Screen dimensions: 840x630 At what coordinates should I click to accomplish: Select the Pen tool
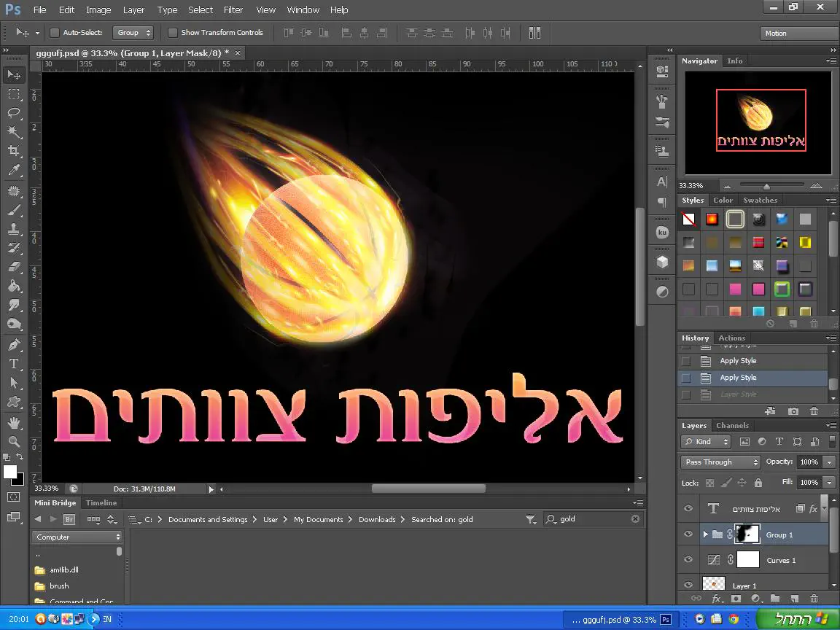pos(14,345)
